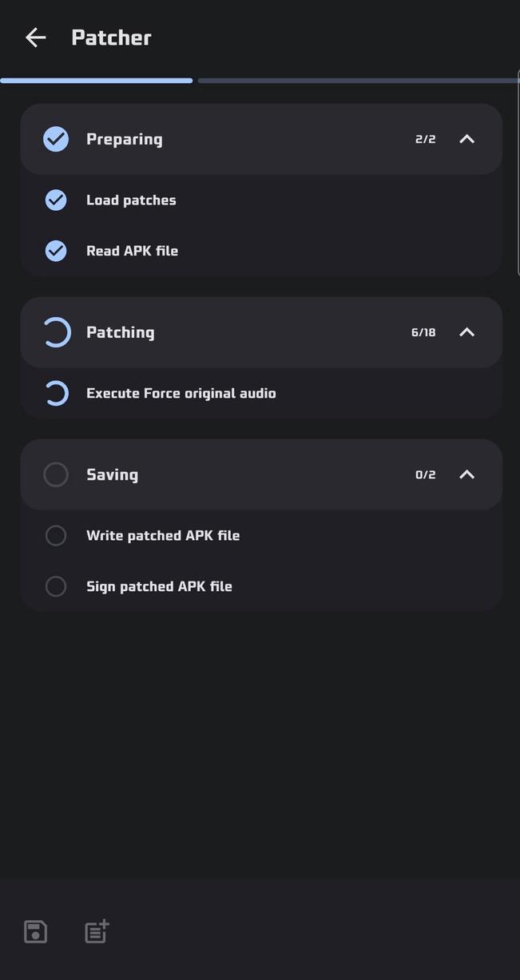Viewport: 520px width, 980px height.
Task: Click the spinning progress icon next to Patching
Action: [x=56, y=332]
